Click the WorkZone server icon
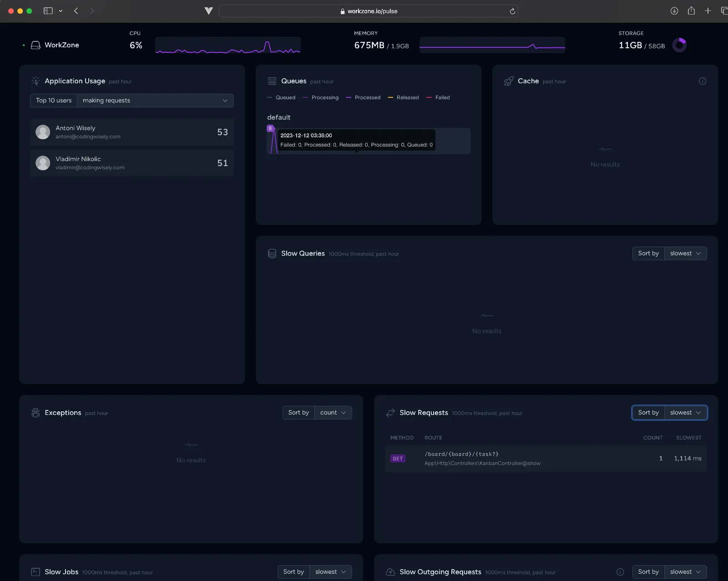The width and height of the screenshot is (728, 581). pyautogui.click(x=35, y=45)
